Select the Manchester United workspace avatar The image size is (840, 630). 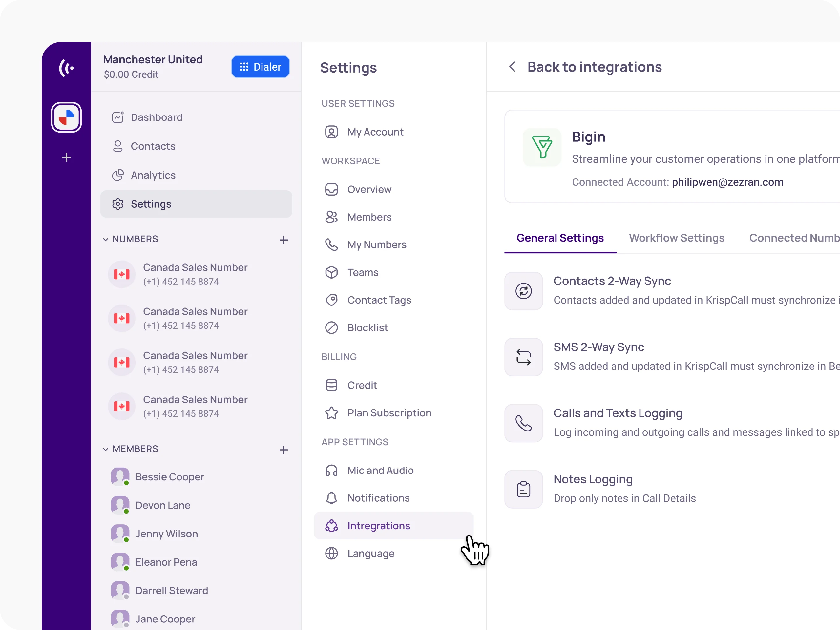(66, 117)
